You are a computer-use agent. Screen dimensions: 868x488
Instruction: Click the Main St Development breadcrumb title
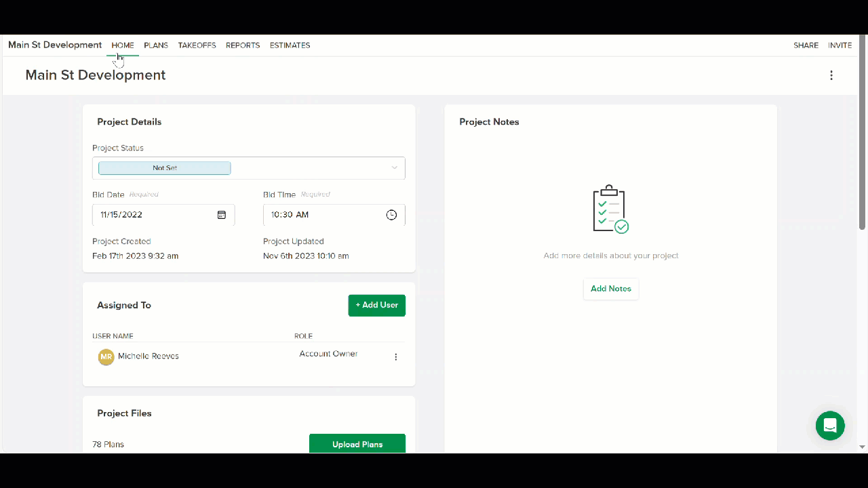click(55, 45)
